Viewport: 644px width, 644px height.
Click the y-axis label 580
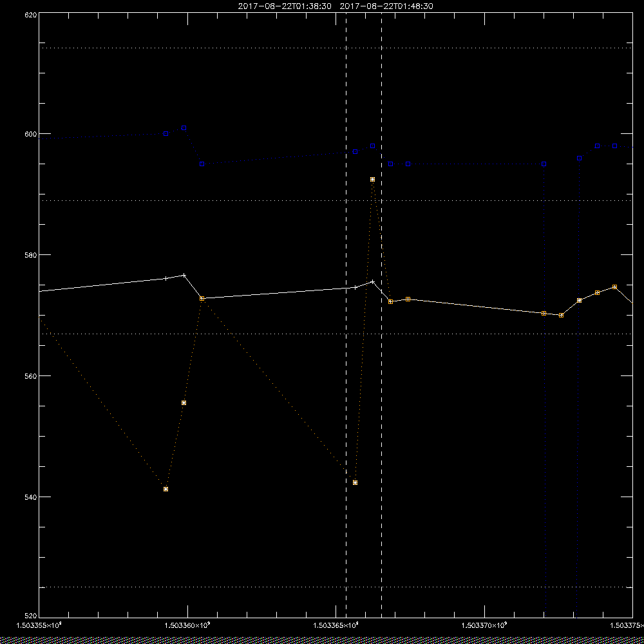[x=31, y=254]
